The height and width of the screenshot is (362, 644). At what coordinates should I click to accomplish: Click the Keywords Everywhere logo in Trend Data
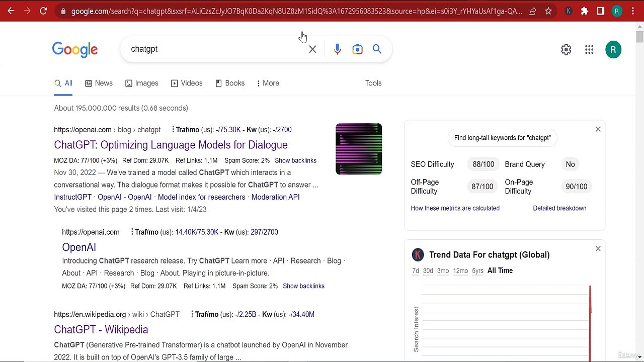click(418, 255)
